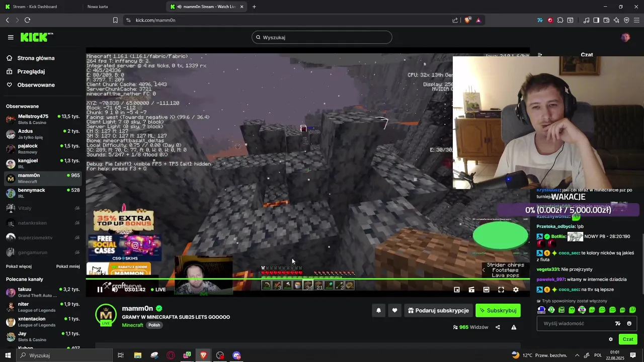Open Brave Rewards triangle icon
This screenshot has width=644, height=362.
click(478, 20)
